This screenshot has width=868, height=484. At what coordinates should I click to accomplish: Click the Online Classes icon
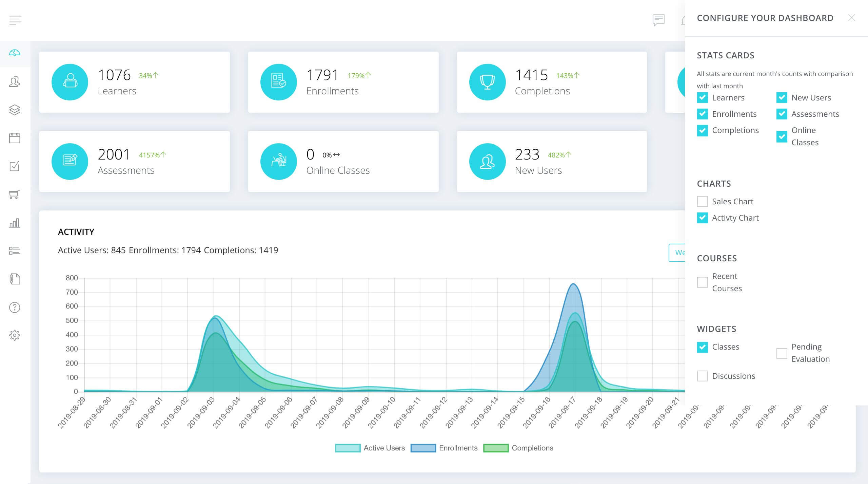point(278,162)
